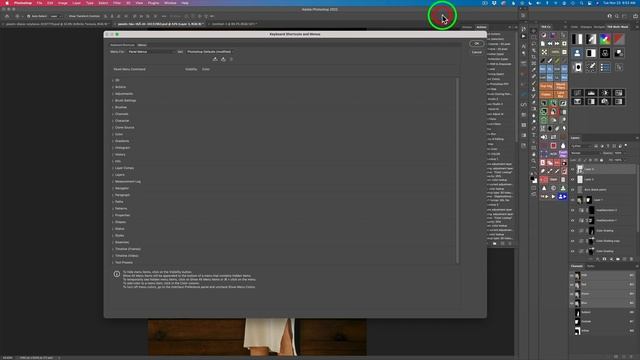This screenshot has height=360, width=640.
Task: Switch to the Channels panel tab
Action: 577,266
